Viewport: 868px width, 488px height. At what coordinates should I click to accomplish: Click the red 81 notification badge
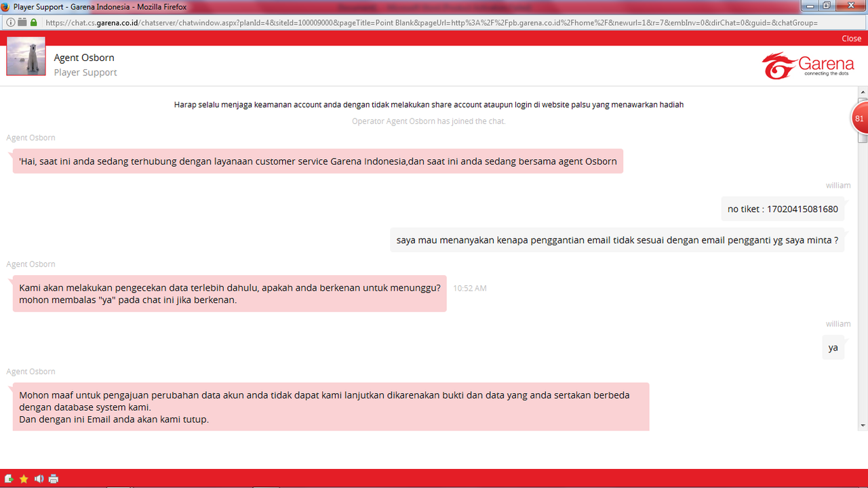(859, 119)
